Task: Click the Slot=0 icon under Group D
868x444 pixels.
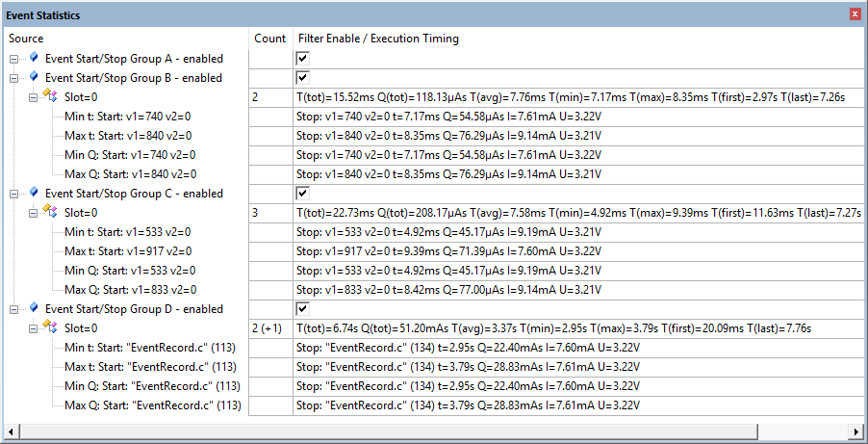Action: (x=50, y=328)
